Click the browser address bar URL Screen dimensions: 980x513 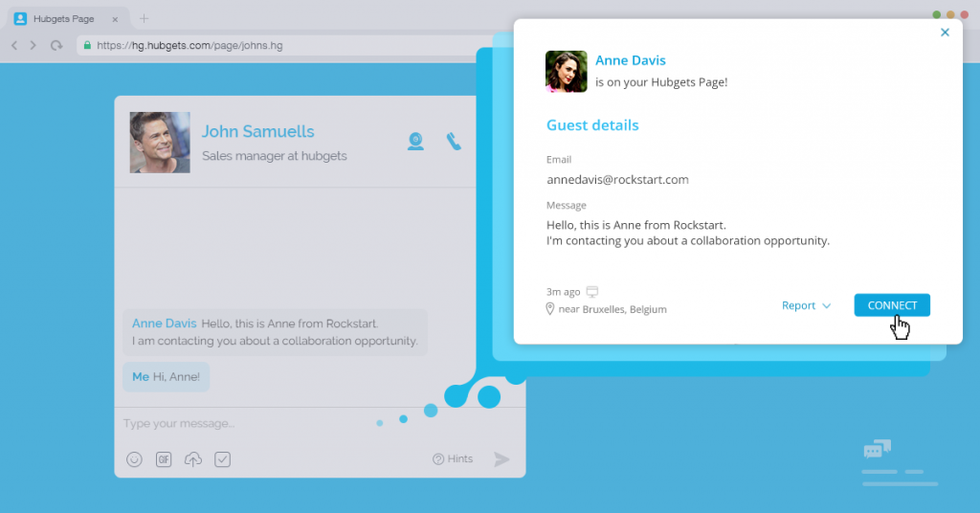point(189,46)
